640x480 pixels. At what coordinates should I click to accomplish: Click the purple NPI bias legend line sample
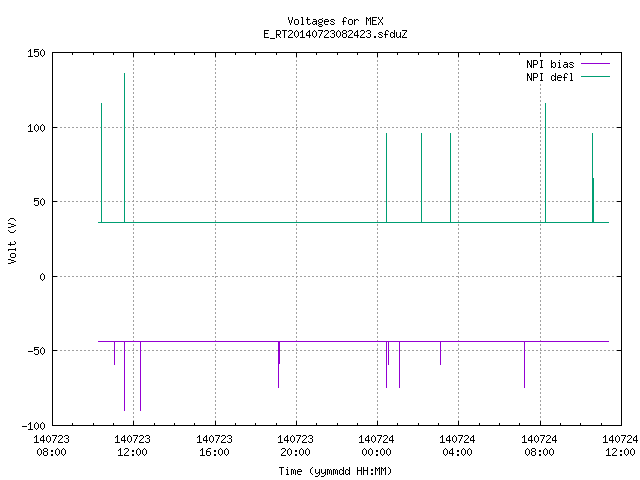tap(595, 64)
